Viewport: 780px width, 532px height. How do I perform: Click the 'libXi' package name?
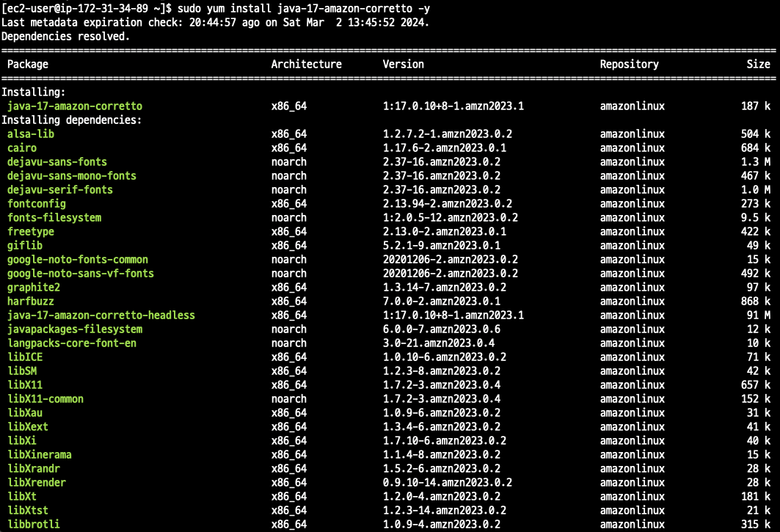point(22,440)
